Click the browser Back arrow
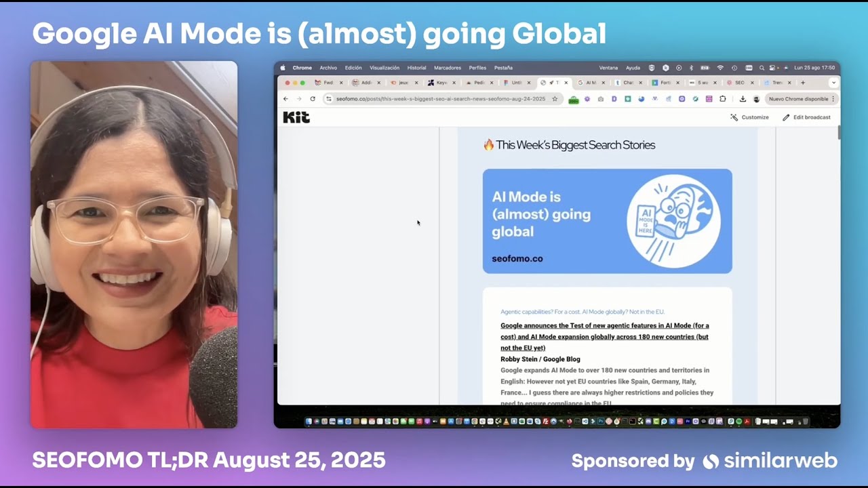The height and width of the screenshot is (488, 868). coord(285,99)
